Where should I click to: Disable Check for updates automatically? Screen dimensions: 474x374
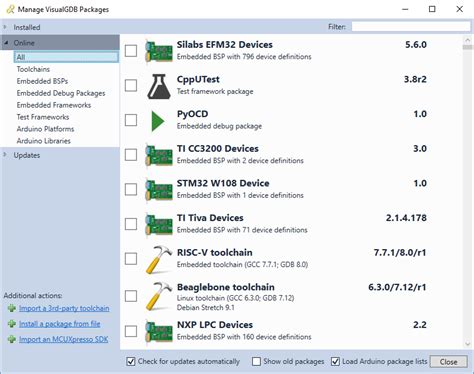tap(131, 361)
